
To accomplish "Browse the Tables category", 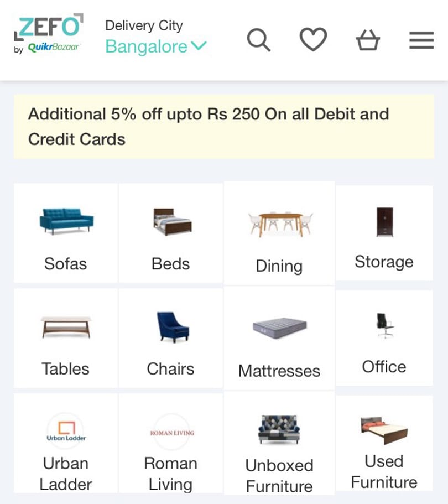I will [x=66, y=338].
